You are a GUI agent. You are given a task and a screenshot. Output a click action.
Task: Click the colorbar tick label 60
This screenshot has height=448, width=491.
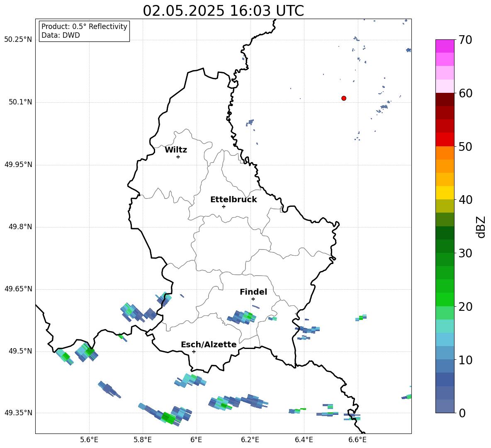(x=465, y=93)
